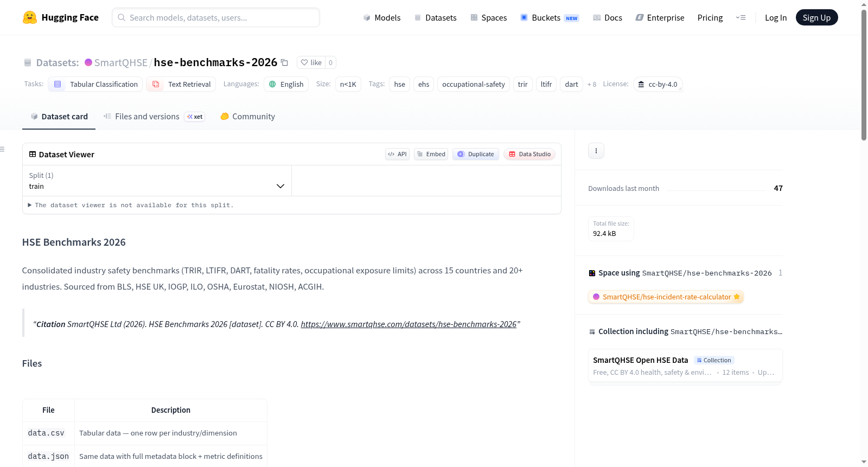
Task: Expand the dataset viewer unavailable message
Action: 131,205
